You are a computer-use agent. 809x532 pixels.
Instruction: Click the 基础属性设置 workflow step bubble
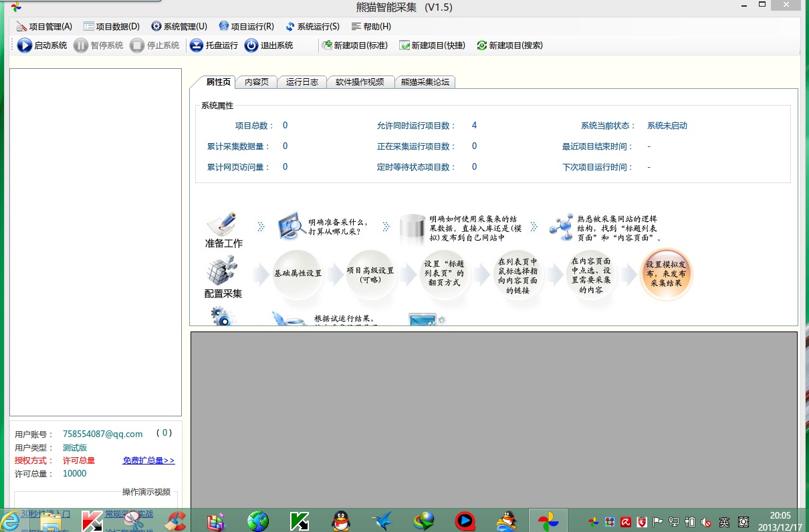click(x=298, y=273)
